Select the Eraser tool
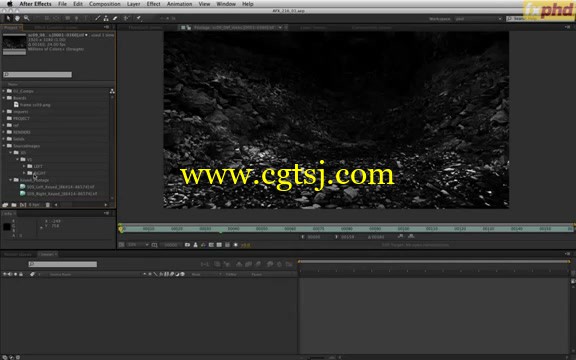This screenshot has height=360, width=576. tap(115, 18)
